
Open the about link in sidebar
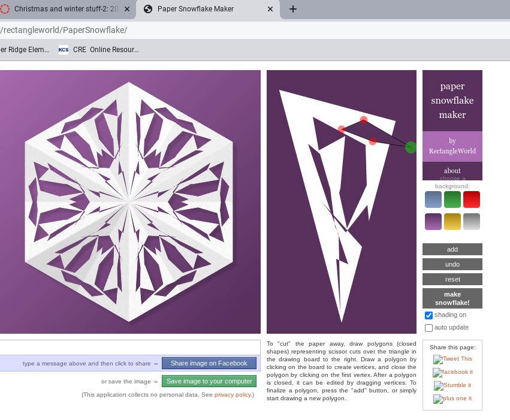452,171
